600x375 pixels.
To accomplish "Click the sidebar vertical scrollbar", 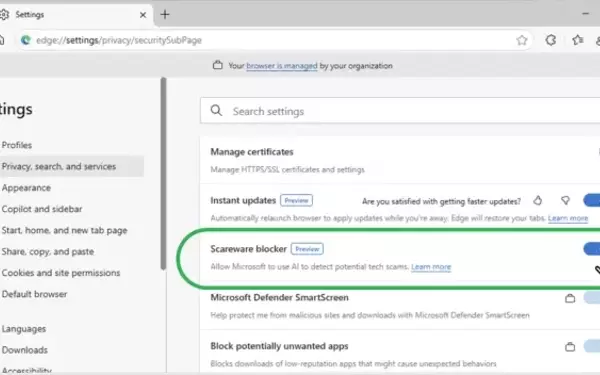I will [163, 174].
